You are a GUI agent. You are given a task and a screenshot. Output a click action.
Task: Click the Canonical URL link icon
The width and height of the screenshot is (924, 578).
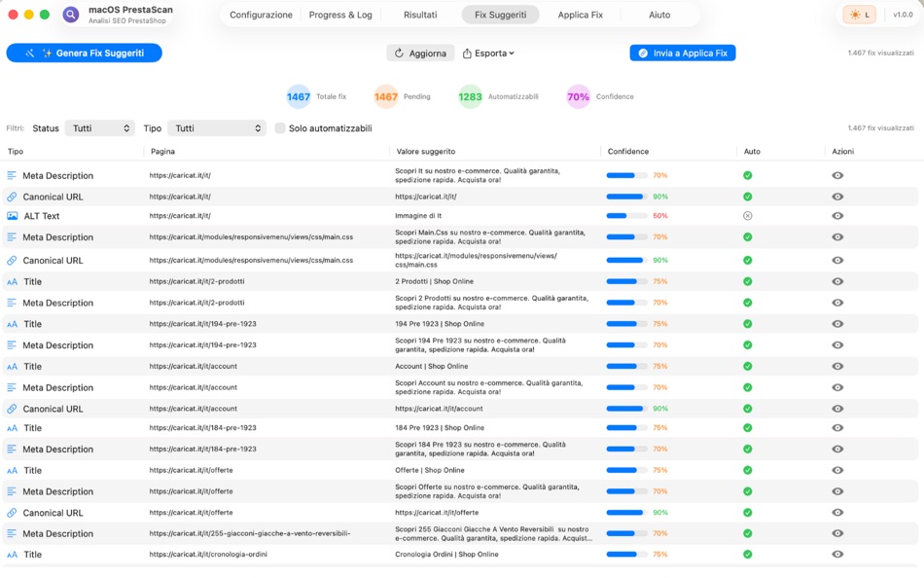click(14, 195)
